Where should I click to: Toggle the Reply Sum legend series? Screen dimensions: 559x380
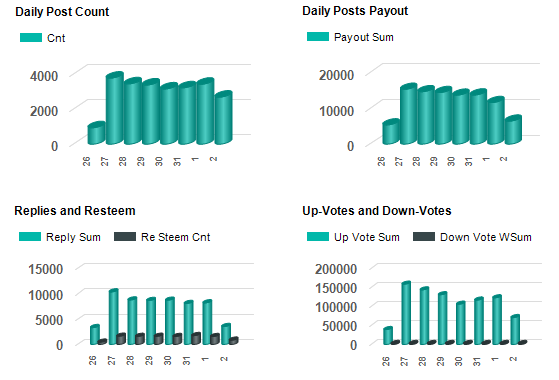pos(60,237)
